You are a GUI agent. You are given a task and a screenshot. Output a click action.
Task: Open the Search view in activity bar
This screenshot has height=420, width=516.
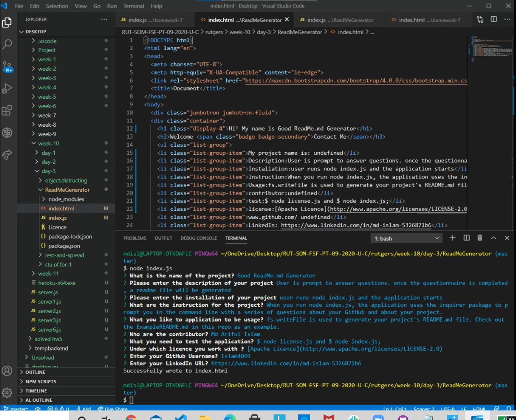[x=7, y=44]
